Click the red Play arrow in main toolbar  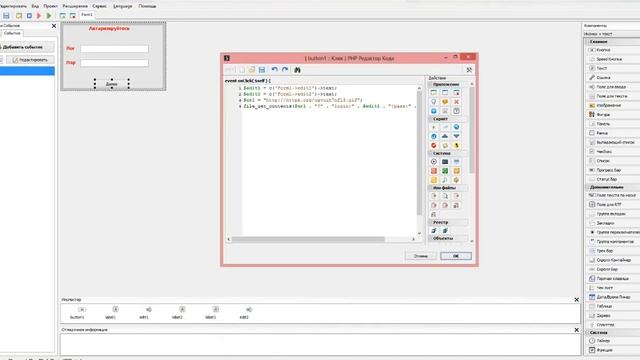click(39, 16)
